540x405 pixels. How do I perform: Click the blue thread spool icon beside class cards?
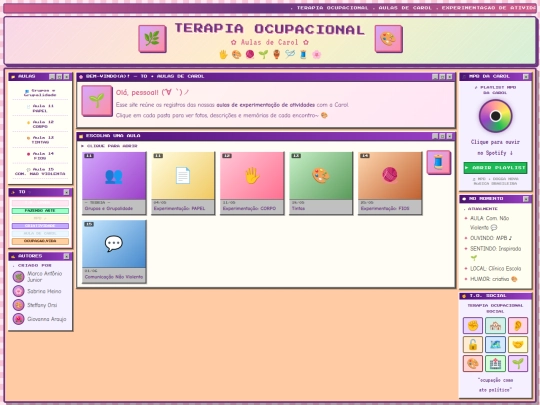click(438, 162)
